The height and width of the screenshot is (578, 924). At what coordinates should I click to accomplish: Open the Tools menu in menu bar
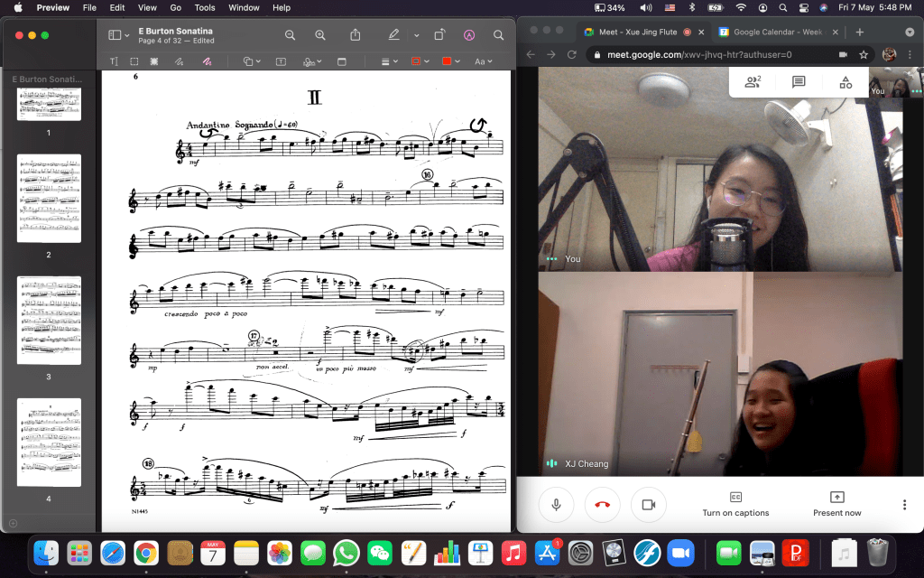pyautogui.click(x=205, y=7)
